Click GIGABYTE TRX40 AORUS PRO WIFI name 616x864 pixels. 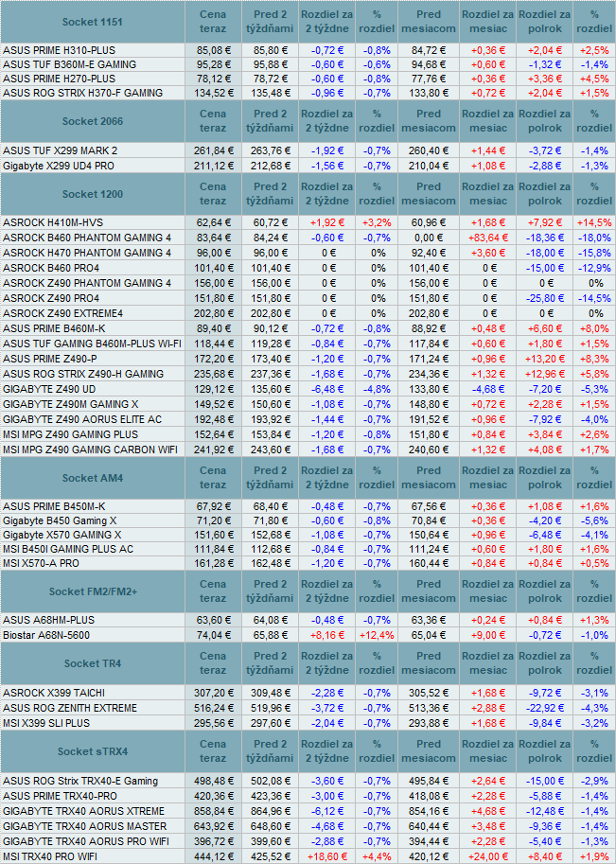pos(86,841)
